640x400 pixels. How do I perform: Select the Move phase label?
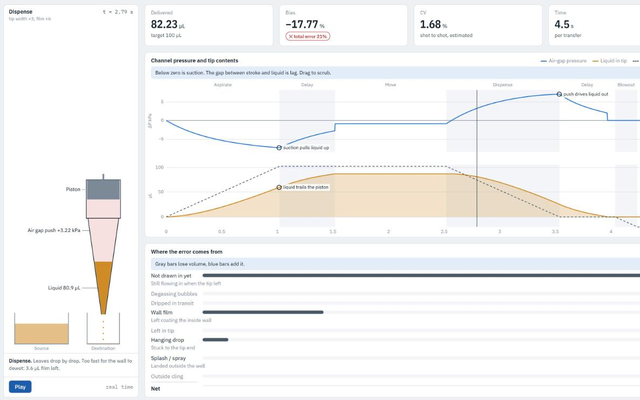[x=390, y=85]
